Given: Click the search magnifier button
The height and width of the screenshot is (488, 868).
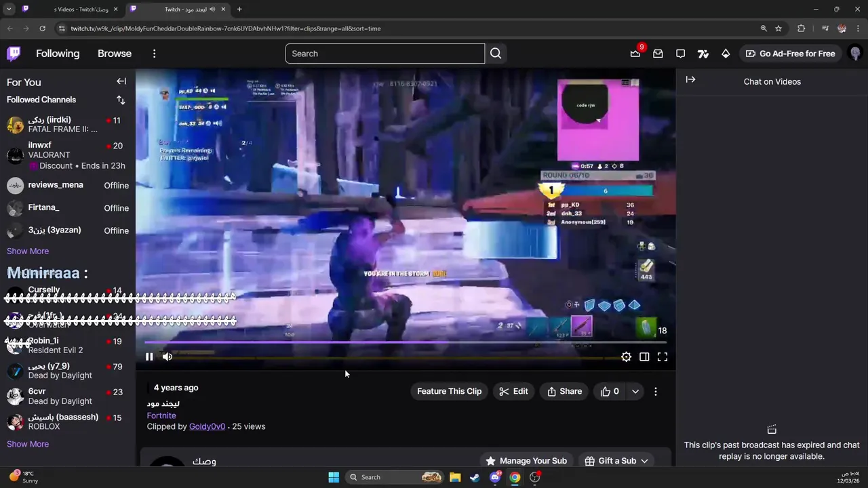Looking at the screenshot, I should coord(496,54).
